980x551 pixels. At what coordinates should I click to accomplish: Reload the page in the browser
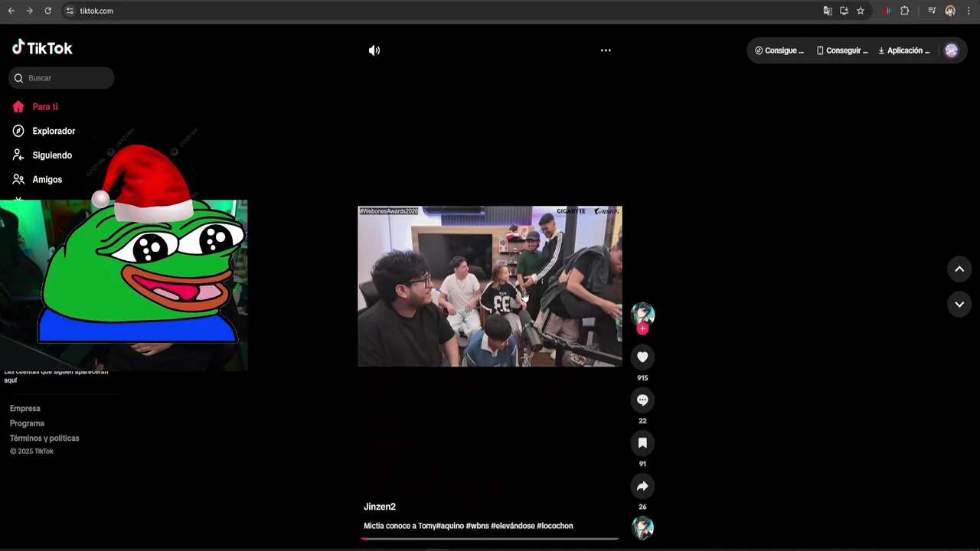click(x=47, y=11)
